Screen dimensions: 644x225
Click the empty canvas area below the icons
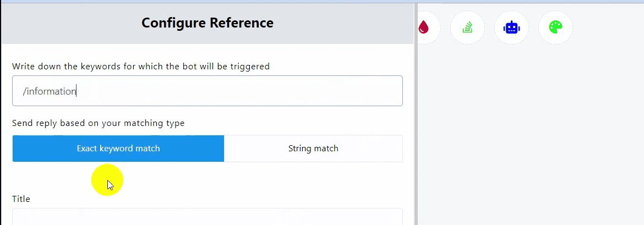pos(528,138)
